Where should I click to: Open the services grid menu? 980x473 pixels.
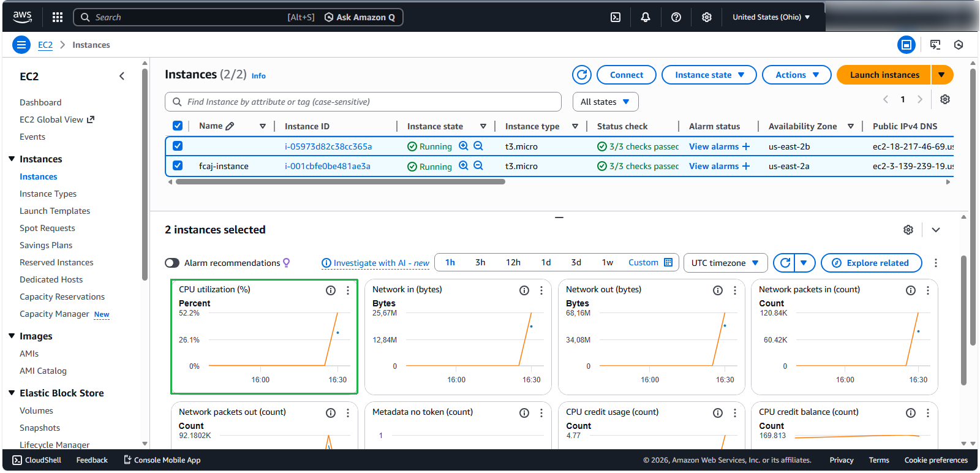[x=58, y=17]
